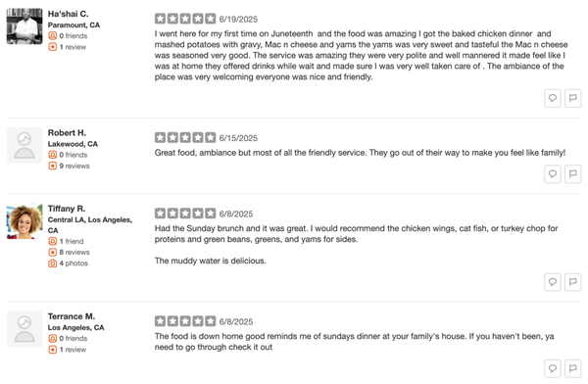
Task: Open Ha'shai C.'s profile photo
Action: pos(24,26)
